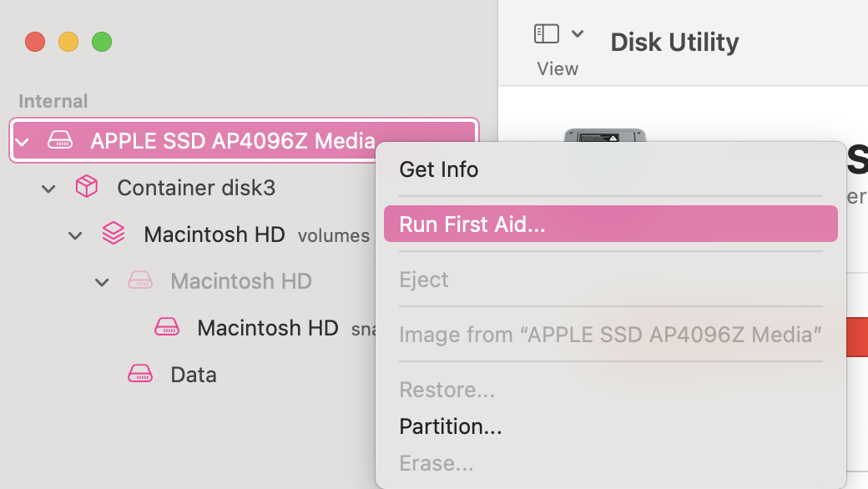Choose Get Info from the context menu
This screenshot has height=489, width=868.
tap(439, 169)
